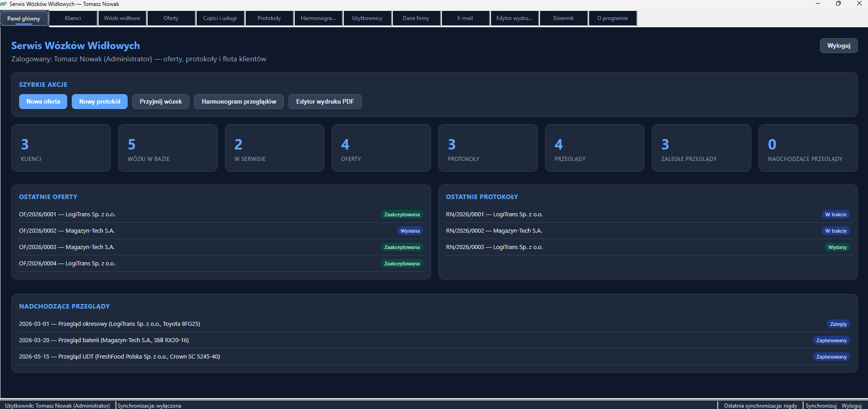Click Wysłana badge of OF/2026/0002
The image size is (868, 409).
point(410,231)
